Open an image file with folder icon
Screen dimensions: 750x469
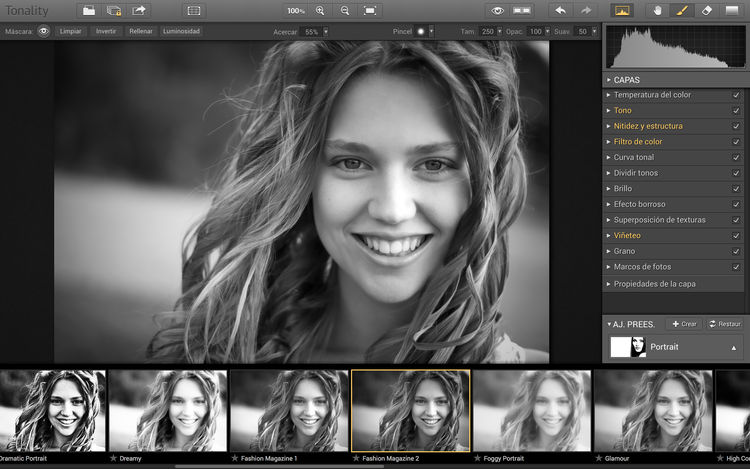click(x=88, y=11)
